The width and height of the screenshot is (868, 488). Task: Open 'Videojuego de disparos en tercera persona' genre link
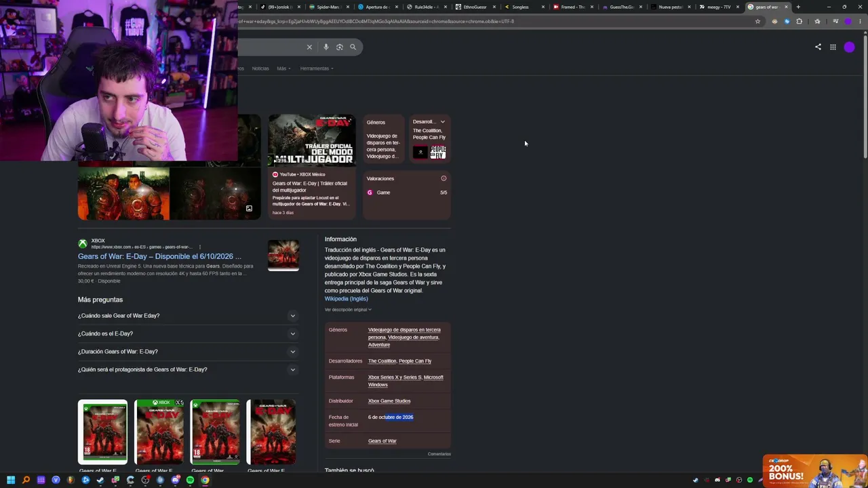tap(404, 333)
